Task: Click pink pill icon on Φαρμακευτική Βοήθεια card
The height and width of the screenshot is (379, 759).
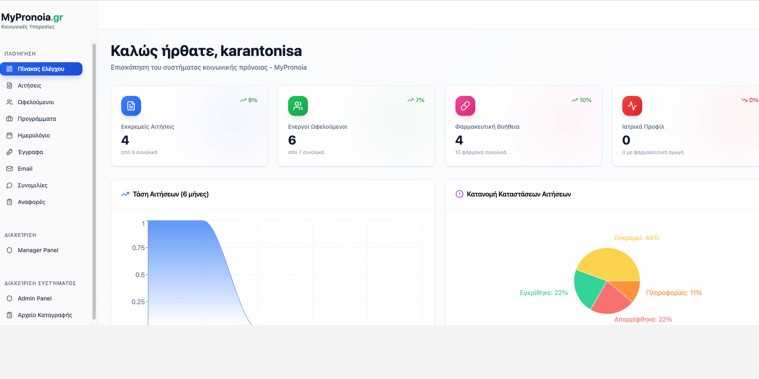Action: [465, 106]
